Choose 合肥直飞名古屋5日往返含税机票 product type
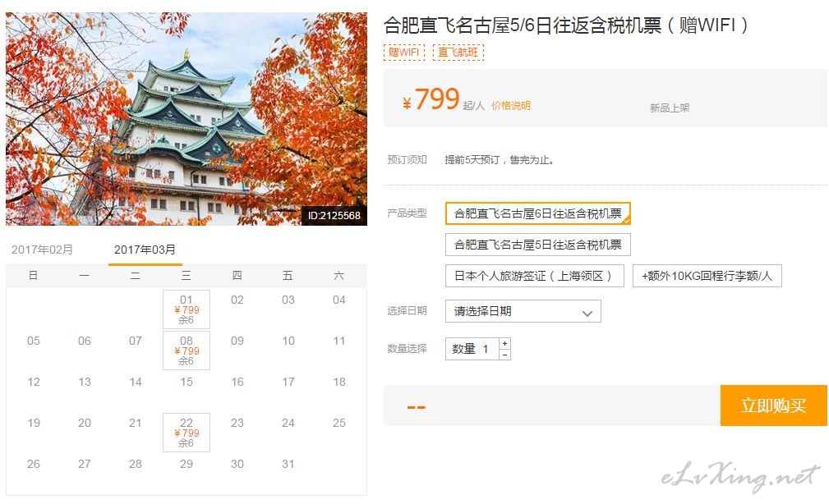The image size is (829, 504). click(537, 245)
